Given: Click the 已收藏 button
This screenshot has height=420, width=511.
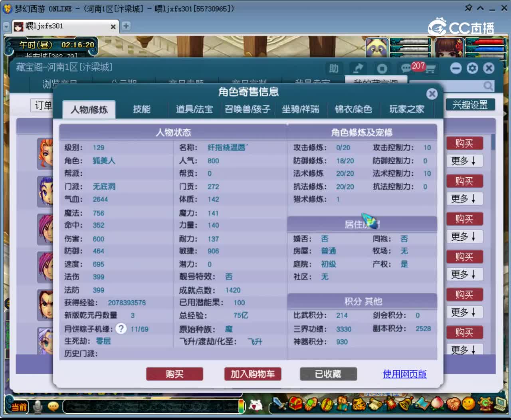Looking at the screenshot, I should (x=328, y=374).
